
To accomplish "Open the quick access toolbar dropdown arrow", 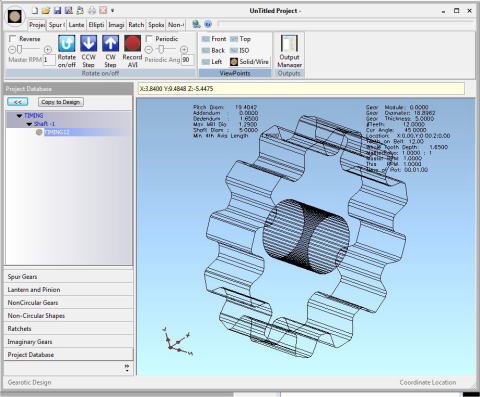I will click(x=113, y=10).
